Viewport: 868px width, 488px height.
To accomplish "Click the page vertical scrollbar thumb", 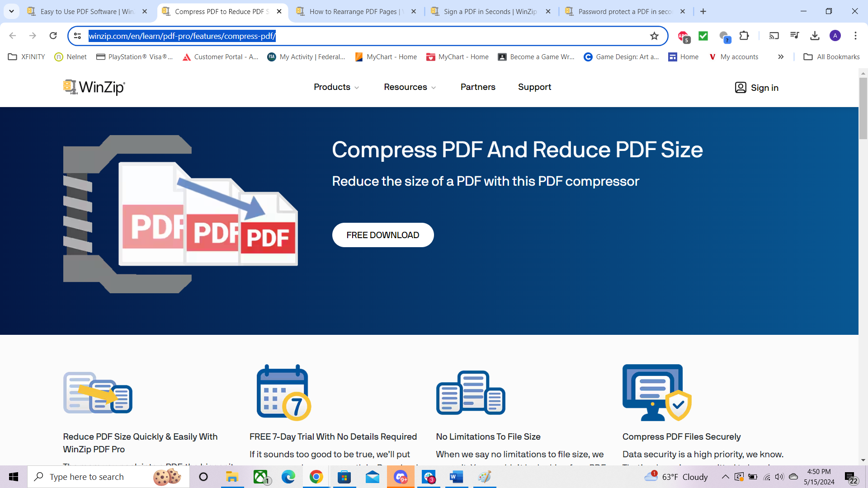I will (863, 108).
